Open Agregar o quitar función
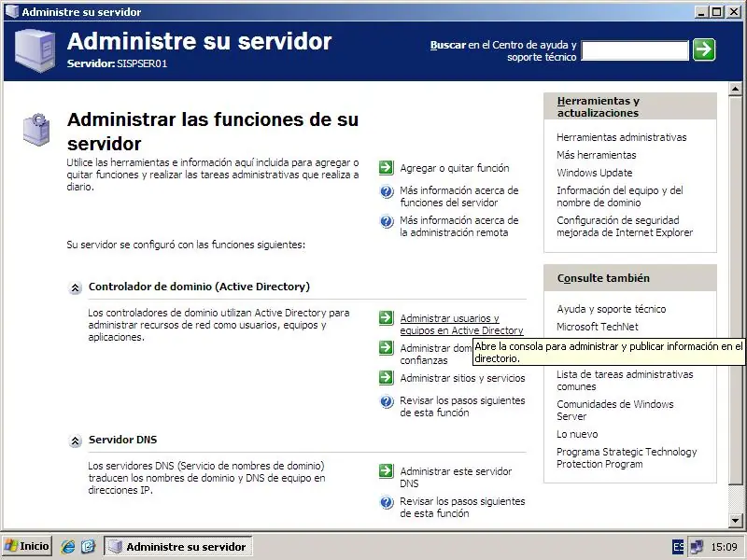The height and width of the screenshot is (560, 747). point(455,168)
